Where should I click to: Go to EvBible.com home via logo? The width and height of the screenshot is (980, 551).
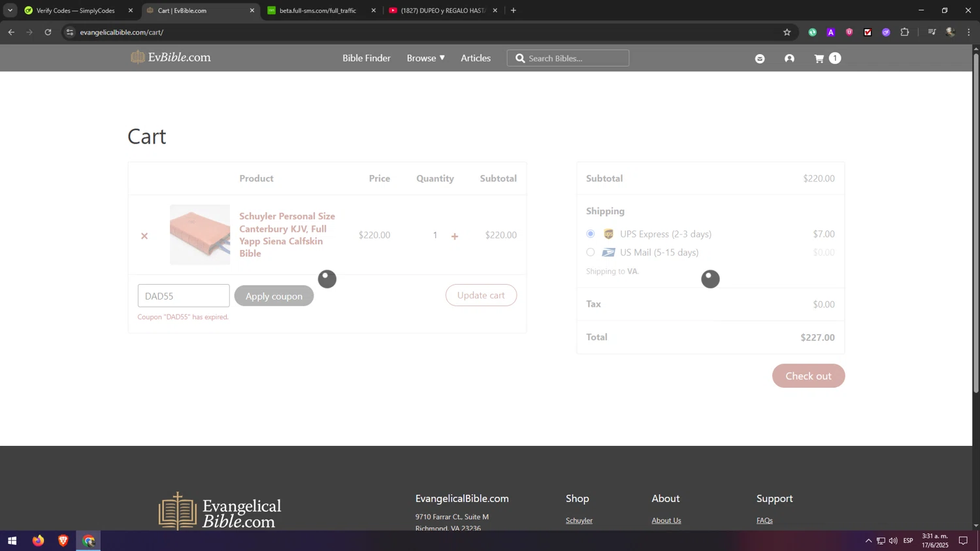click(x=171, y=57)
